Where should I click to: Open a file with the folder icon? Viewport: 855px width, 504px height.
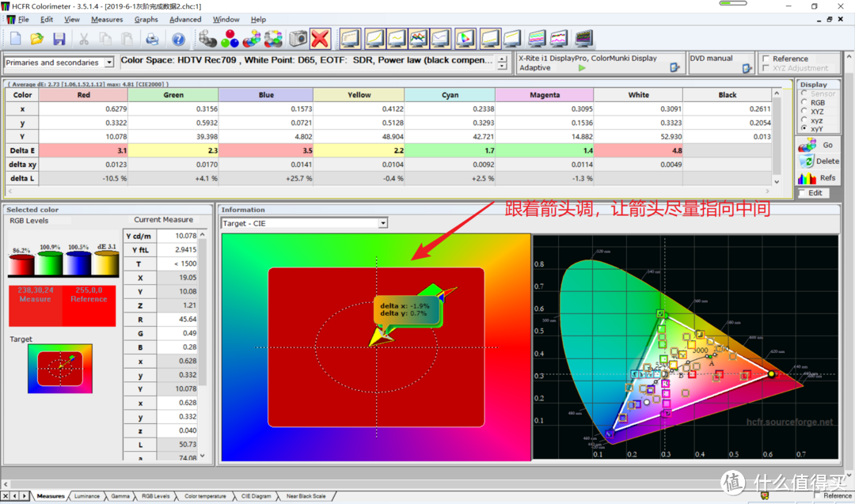[x=37, y=39]
